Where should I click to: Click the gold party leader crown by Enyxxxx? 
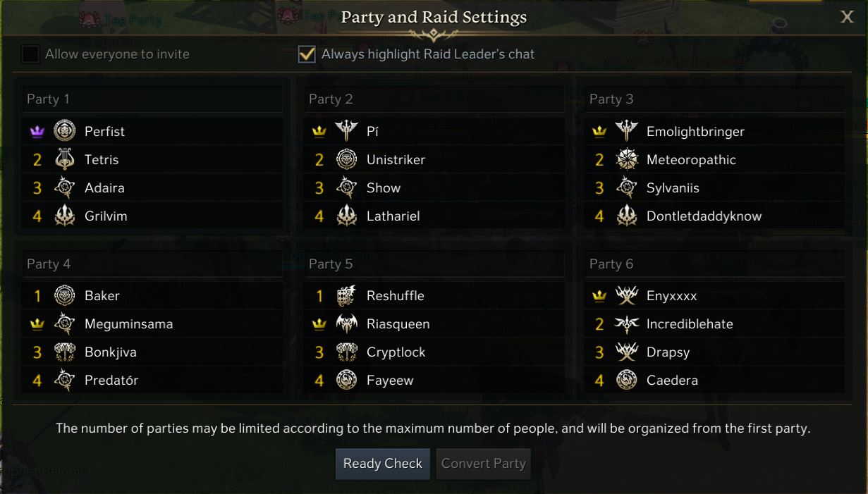click(x=599, y=296)
